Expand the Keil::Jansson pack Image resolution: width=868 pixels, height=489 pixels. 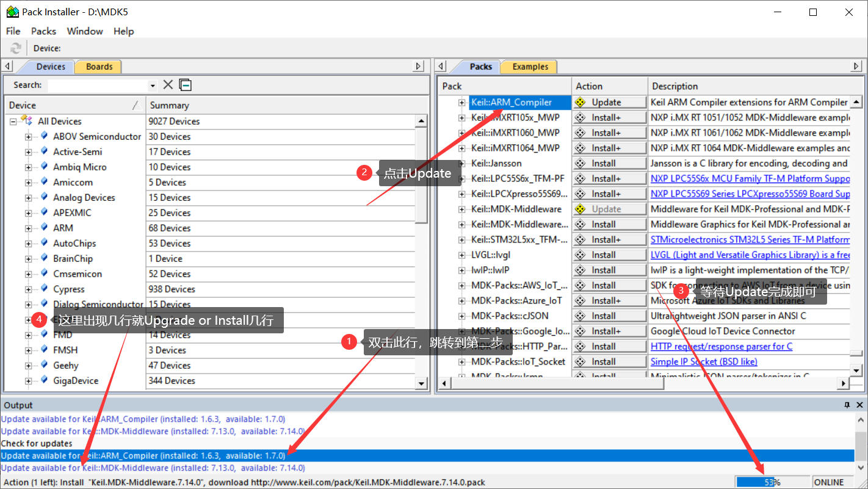tap(462, 164)
